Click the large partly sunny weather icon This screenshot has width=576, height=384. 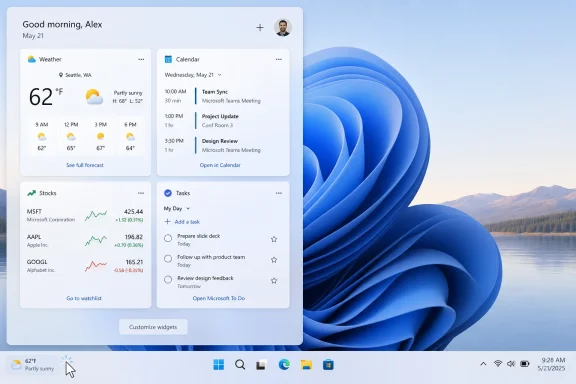click(x=94, y=97)
